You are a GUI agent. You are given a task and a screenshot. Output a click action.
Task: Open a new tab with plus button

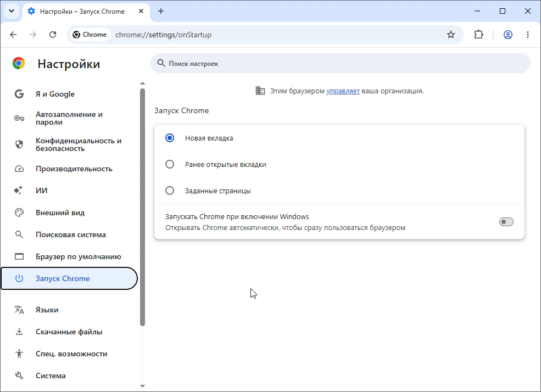pyautogui.click(x=161, y=11)
